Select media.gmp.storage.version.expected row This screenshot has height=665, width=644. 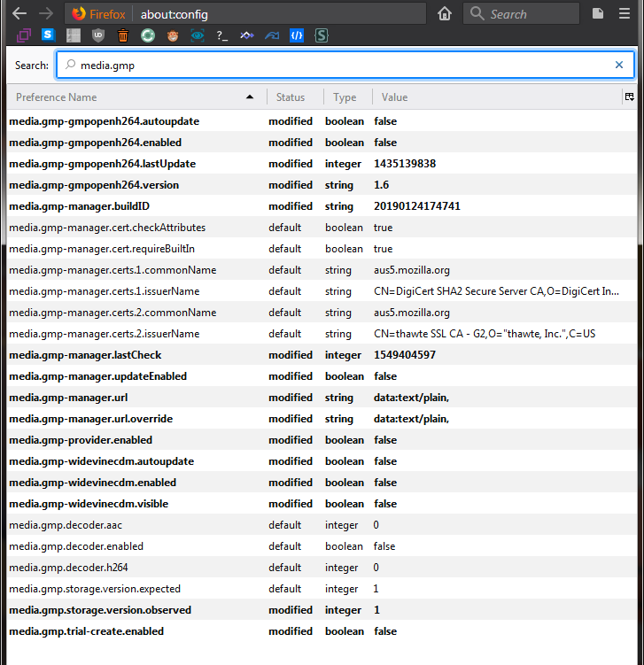click(x=322, y=589)
